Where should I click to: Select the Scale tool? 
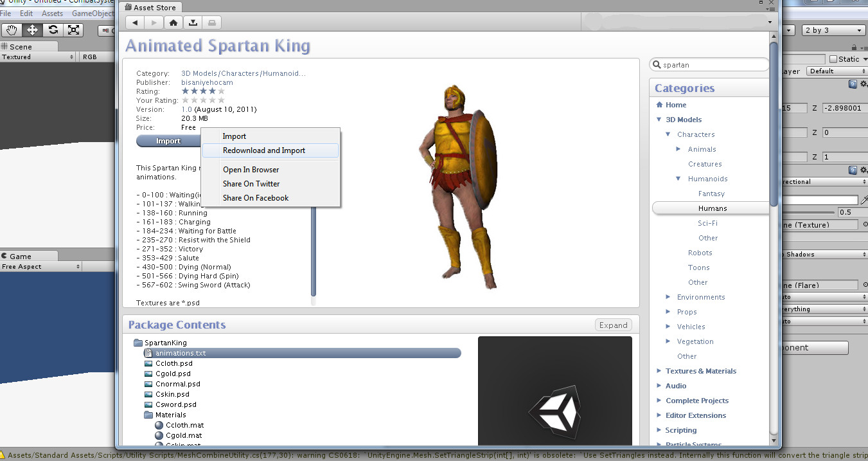coord(74,30)
